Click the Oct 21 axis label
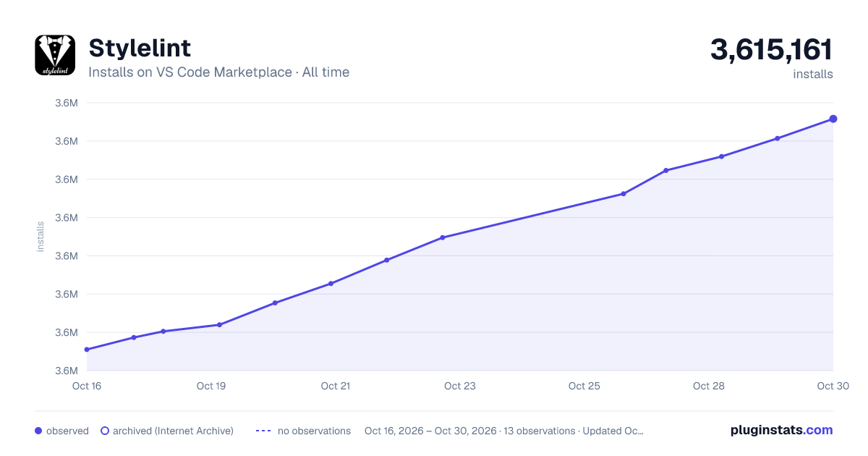Viewport: 868px width, 456px height. coord(336,386)
